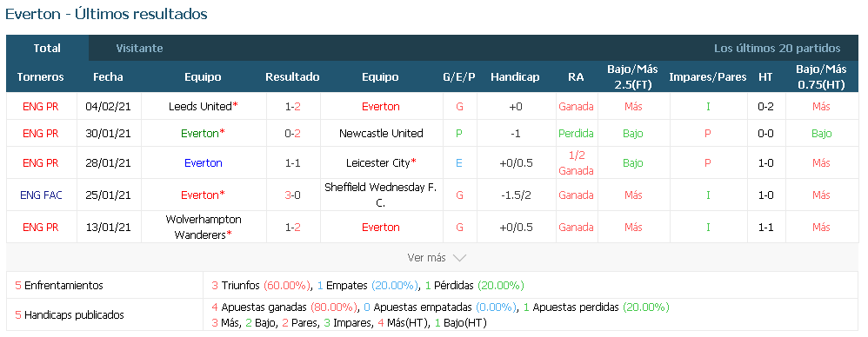This screenshot has height=337, width=868.
Task: Open the 1-2 result on 04/02/21
Action: [293, 106]
